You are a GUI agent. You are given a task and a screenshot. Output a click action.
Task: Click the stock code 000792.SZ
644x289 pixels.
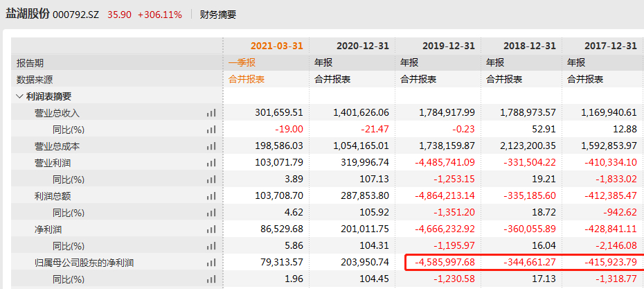[77, 14]
